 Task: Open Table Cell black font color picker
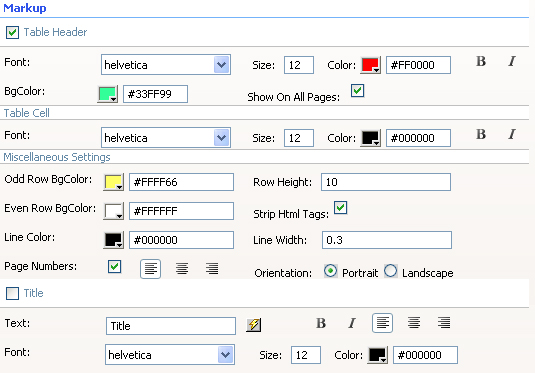(x=371, y=138)
